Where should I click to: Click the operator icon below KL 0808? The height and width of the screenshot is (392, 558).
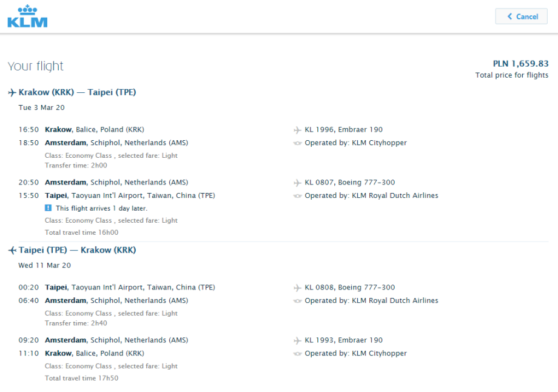(x=297, y=301)
